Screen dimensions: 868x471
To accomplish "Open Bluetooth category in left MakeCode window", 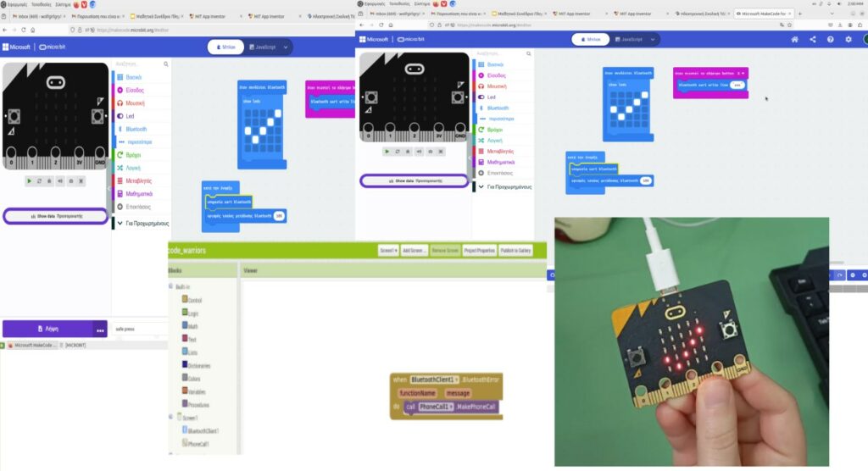I will point(140,129).
